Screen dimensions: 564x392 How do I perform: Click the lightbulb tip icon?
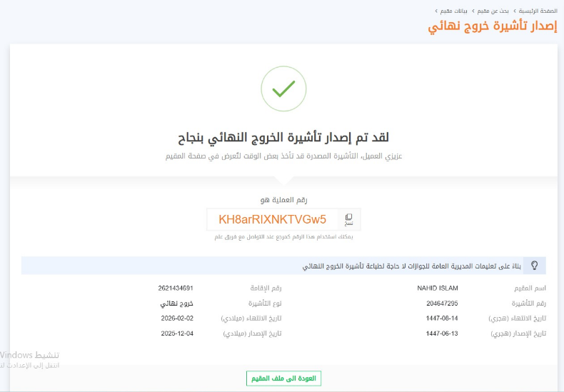pos(534,266)
